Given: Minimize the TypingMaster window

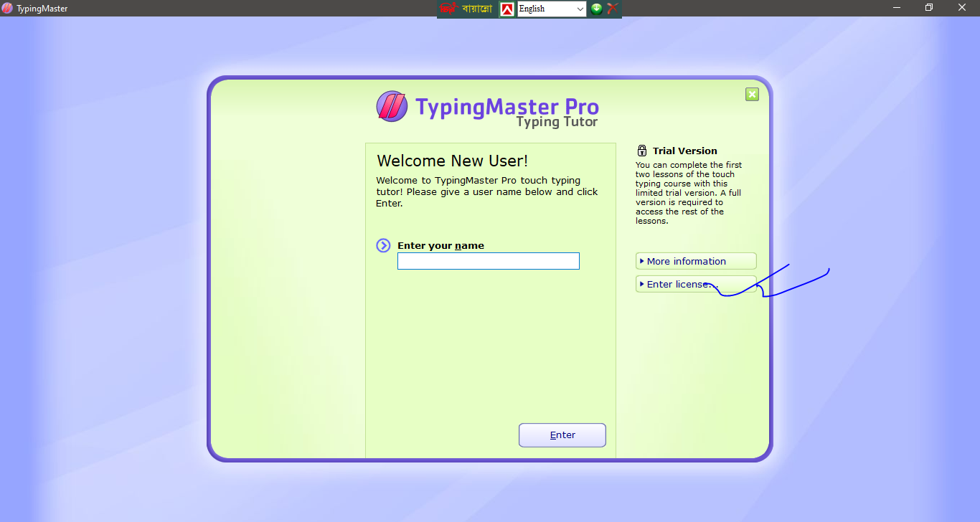Looking at the screenshot, I should 897,8.
